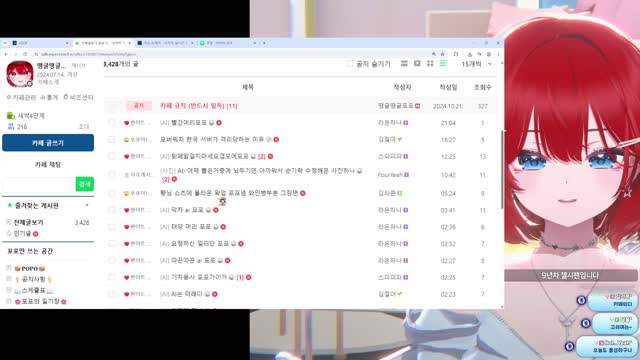Toggle the 공지 숨기기 checkbox
This screenshot has height=360, width=640.
(350, 64)
